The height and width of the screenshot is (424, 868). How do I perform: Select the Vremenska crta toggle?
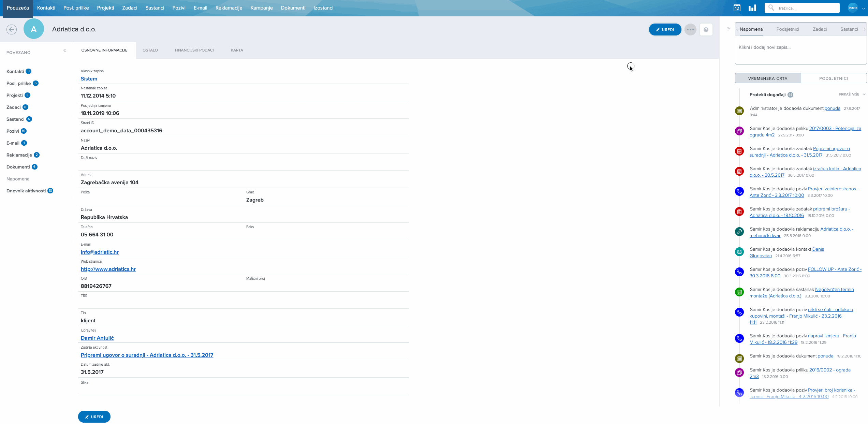coord(767,78)
